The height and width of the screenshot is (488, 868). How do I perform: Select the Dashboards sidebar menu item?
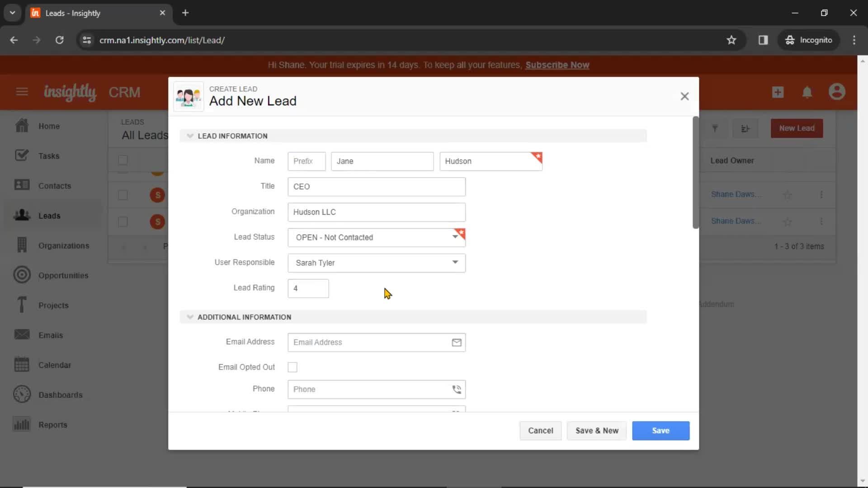(60, 394)
